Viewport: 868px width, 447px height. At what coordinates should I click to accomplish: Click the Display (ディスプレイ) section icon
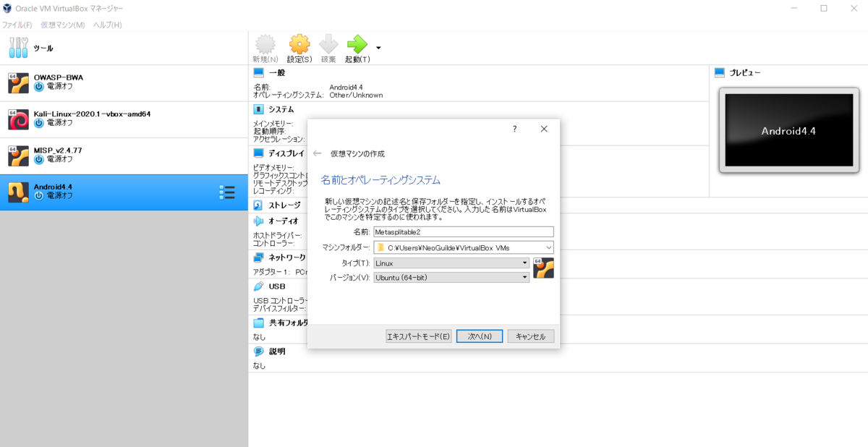[259, 153]
